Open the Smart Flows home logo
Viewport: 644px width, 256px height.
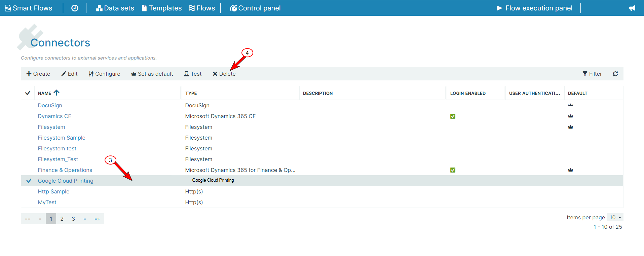tap(29, 8)
